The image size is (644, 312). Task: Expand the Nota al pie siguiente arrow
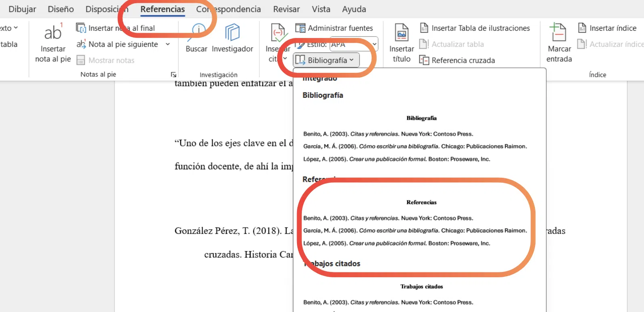click(168, 44)
